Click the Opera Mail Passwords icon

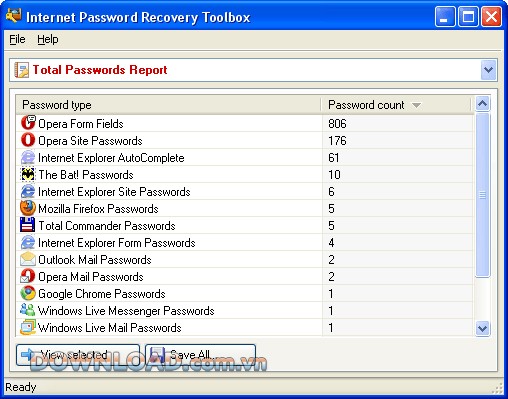point(28,276)
